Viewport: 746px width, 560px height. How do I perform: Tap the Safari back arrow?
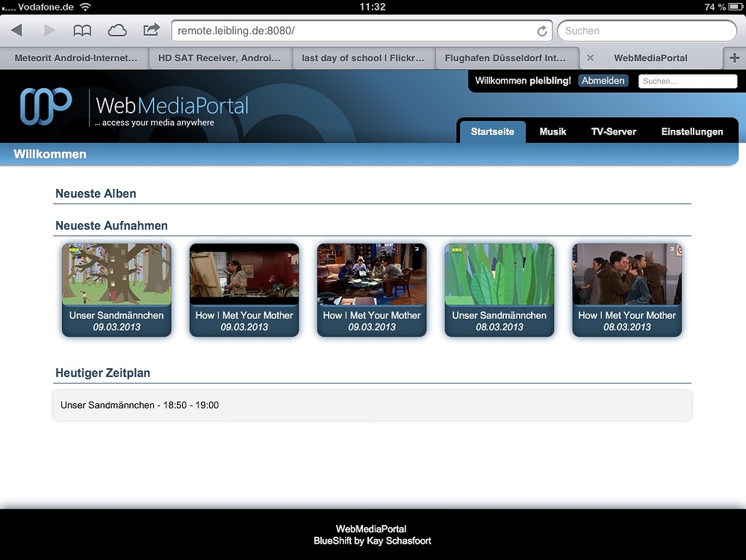pyautogui.click(x=16, y=31)
